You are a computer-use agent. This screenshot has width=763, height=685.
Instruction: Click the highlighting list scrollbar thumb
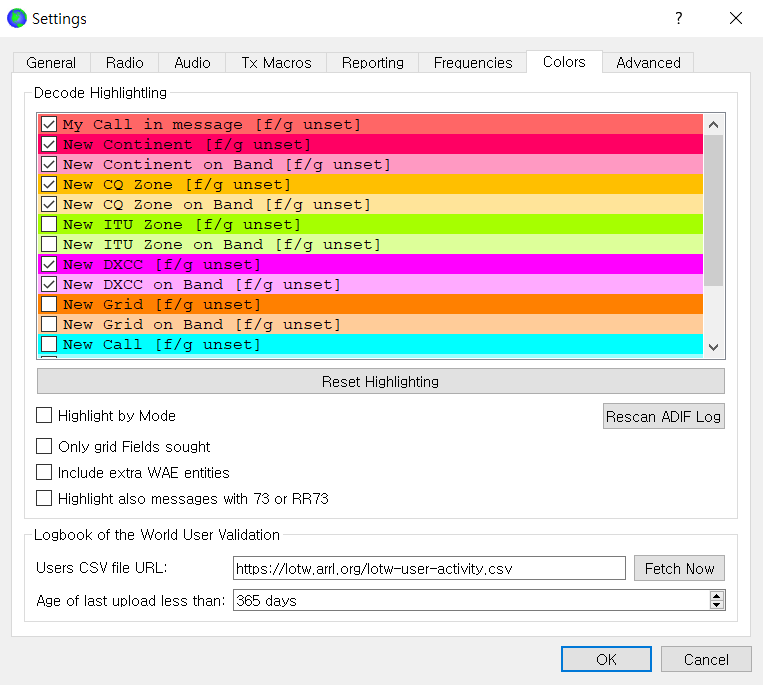pos(713,210)
